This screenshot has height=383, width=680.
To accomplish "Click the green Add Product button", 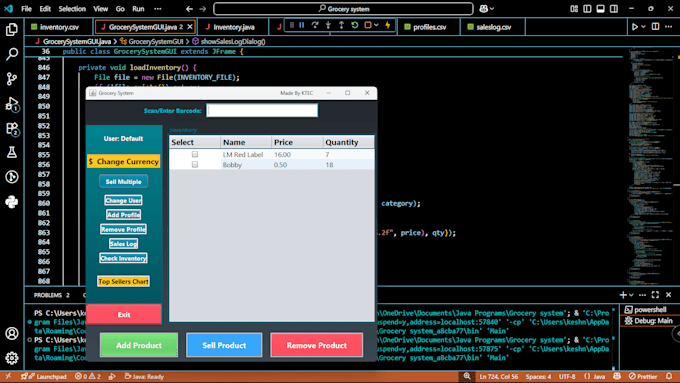I will (x=139, y=345).
